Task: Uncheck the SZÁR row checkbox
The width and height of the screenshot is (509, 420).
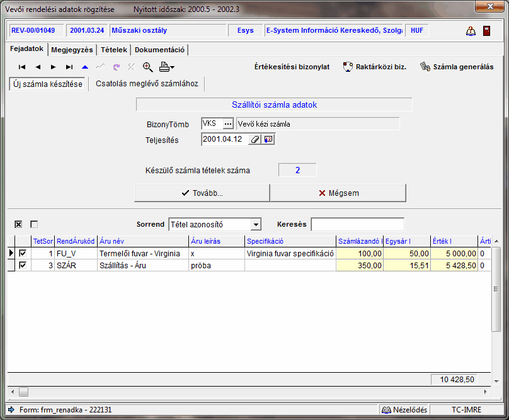Action: [x=23, y=265]
